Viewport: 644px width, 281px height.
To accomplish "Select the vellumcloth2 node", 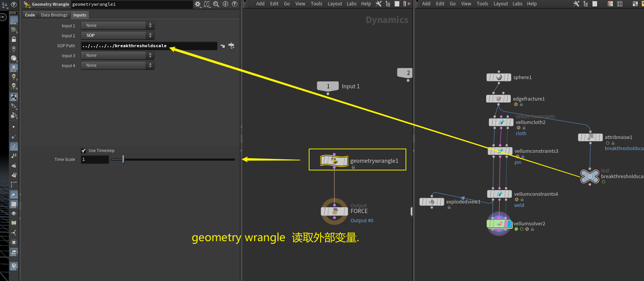I will [501, 122].
